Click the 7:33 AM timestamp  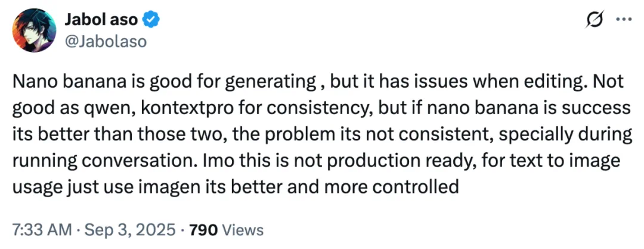(42, 230)
